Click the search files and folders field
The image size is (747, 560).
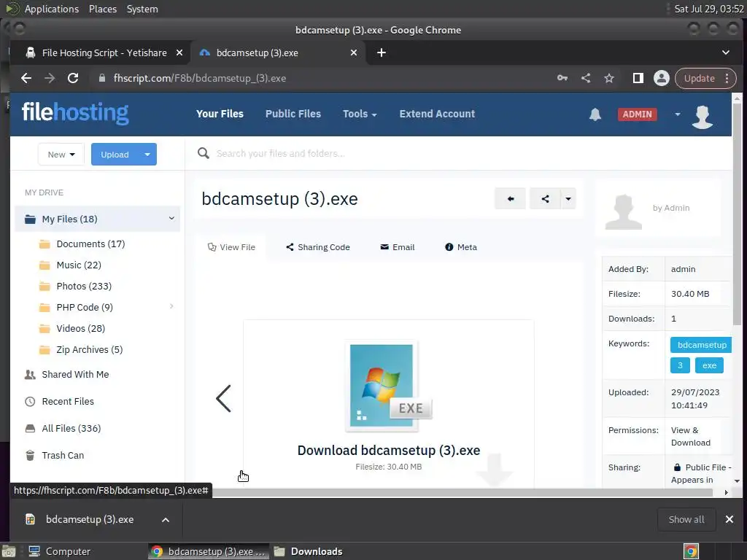[x=280, y=153]
